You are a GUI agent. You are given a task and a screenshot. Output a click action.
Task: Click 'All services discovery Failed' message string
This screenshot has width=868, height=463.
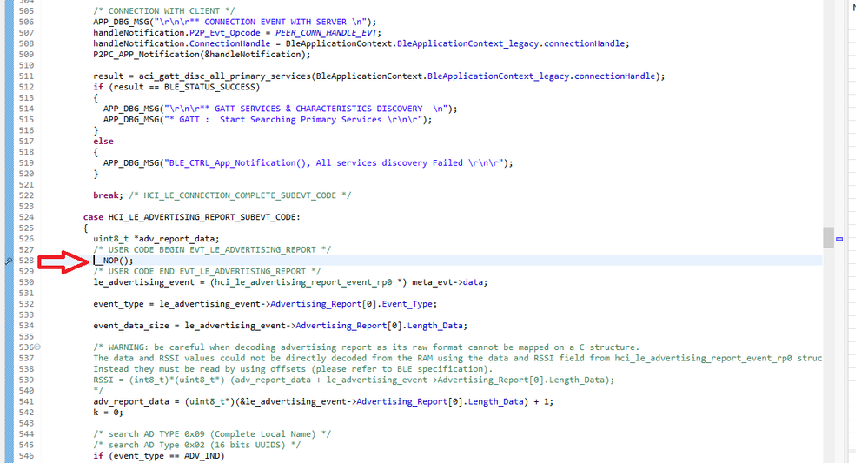(x=389, y=162)
